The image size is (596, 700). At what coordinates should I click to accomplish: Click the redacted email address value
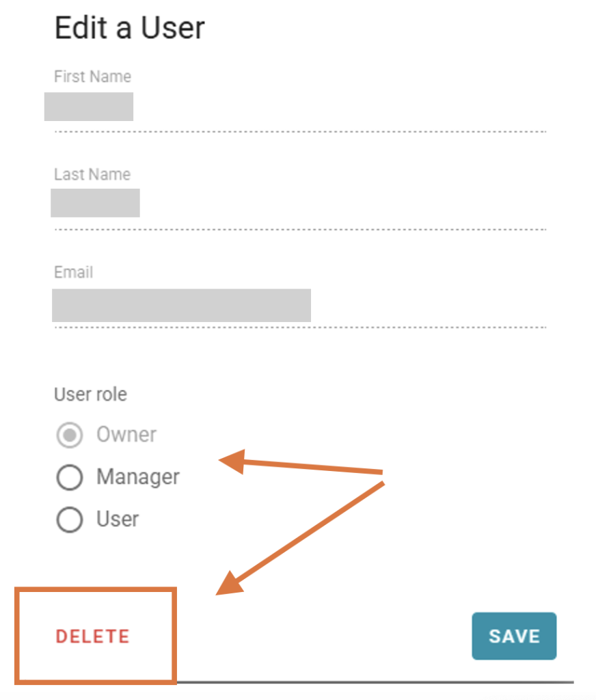pyautogui.click(x=181, y=305)
